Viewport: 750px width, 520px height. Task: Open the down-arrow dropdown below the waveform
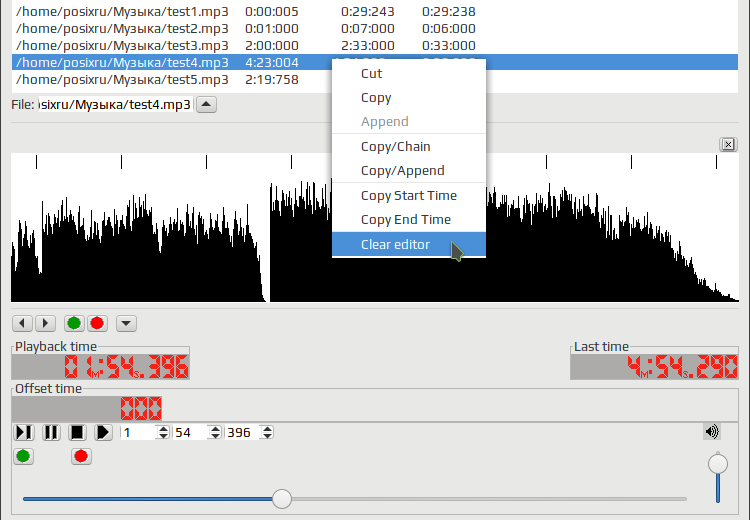pyautogui.click(x=126, y=323)
